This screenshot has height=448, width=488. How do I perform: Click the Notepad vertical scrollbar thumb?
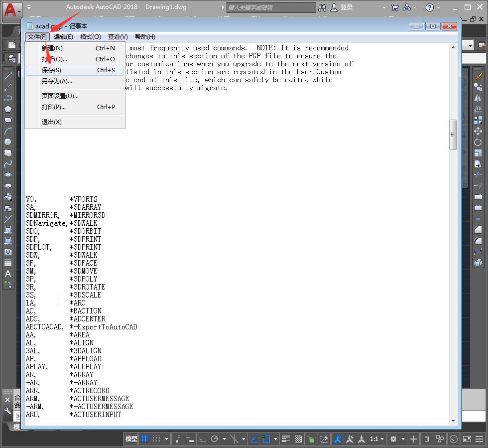pyautogui.click(x=453, y=135)
